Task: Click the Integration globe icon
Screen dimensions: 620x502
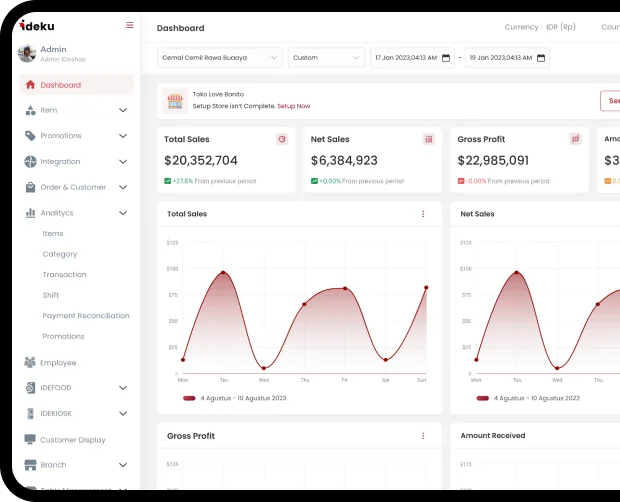Action: point(30,161)
